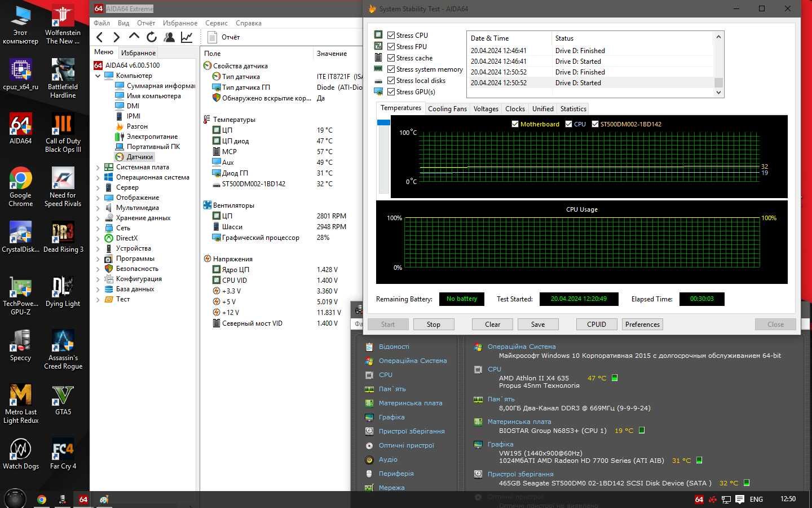Open Google Chrome desktop shortcut
812x508 pixels.
click(x=21, y=187)
